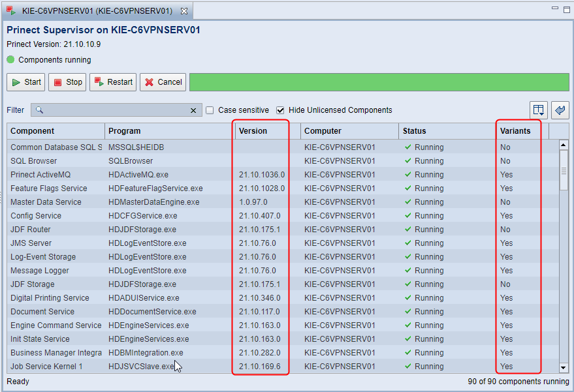Click in the Filter text field
The height and width of the screenshot is (392, 574).
coord(116,110)
